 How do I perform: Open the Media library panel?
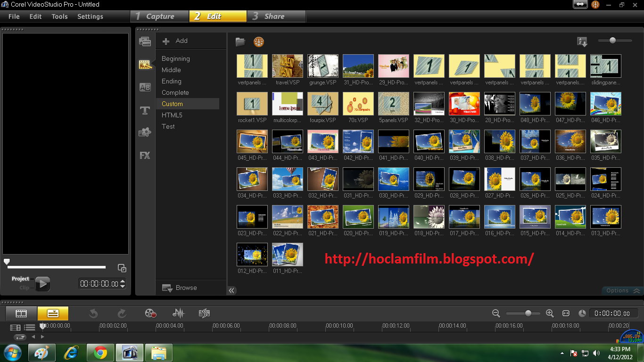click(x=145, y=41)
